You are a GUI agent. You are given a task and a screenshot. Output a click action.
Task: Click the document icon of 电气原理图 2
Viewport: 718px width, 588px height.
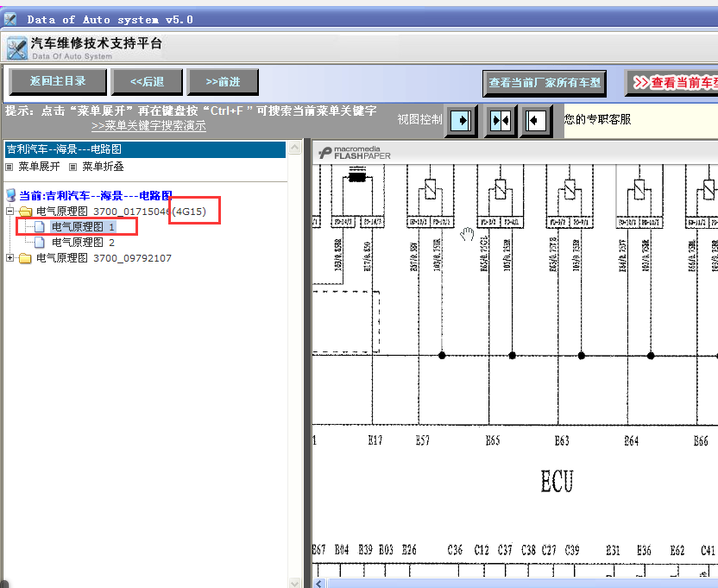[x=40, y=243]
